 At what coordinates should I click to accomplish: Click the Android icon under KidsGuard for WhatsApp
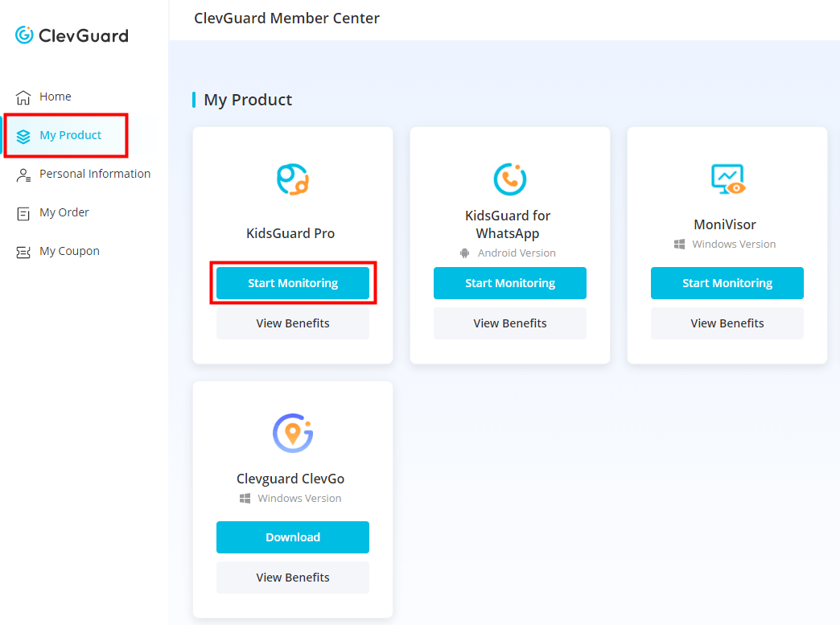(x=464, y=253)
